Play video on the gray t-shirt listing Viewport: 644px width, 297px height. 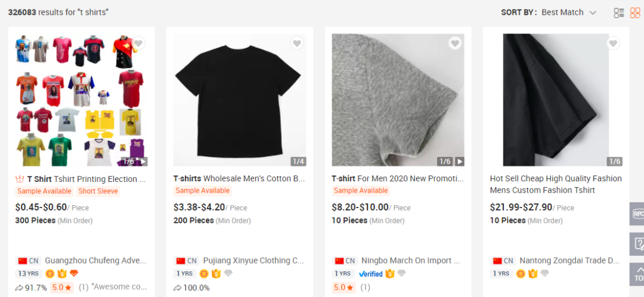[x=459, y=162]
